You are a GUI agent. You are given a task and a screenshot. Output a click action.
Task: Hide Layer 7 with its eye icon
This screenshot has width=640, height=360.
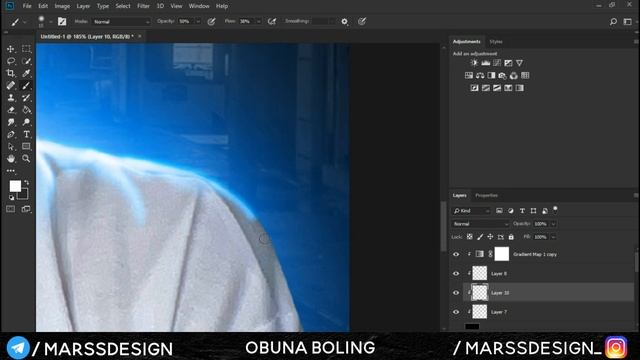click(x=456, y=312)
